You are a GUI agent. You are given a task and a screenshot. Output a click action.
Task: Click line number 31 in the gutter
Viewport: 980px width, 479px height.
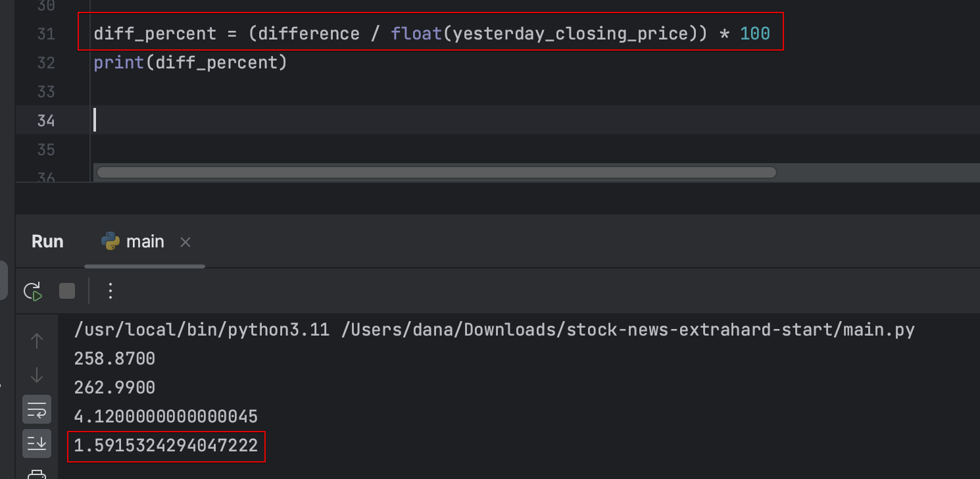[x=45, y=34]
